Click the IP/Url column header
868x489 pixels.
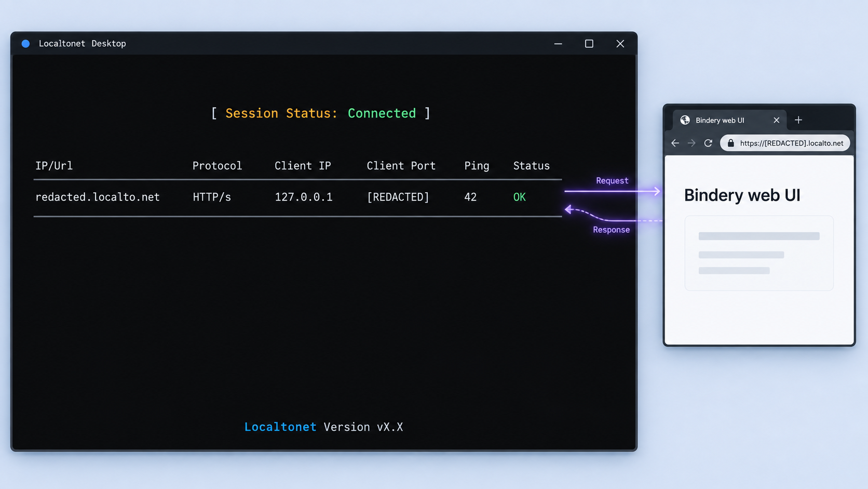click(54, 166)
